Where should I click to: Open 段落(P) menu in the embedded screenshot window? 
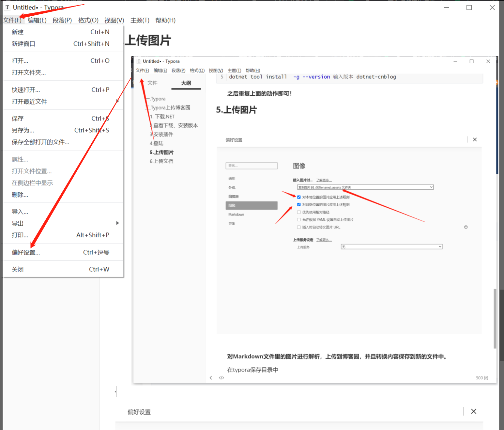178,71
